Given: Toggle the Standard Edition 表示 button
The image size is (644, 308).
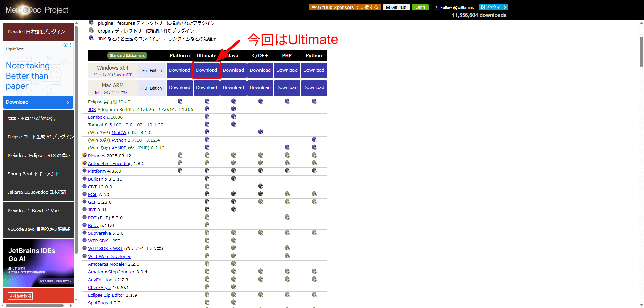Looking at the screenshot, I should coord(127,56).
